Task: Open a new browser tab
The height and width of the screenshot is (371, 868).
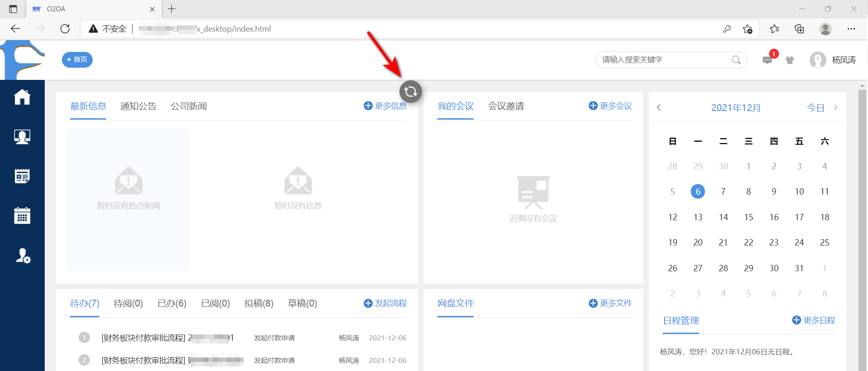Action: tap(172, 9)
